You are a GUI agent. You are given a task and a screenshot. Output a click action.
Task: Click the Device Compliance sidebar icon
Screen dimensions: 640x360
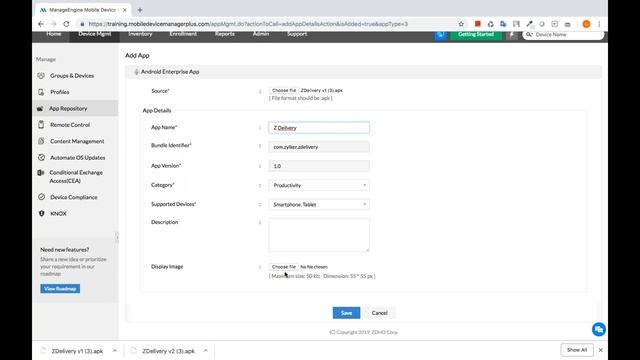point(41,197)
